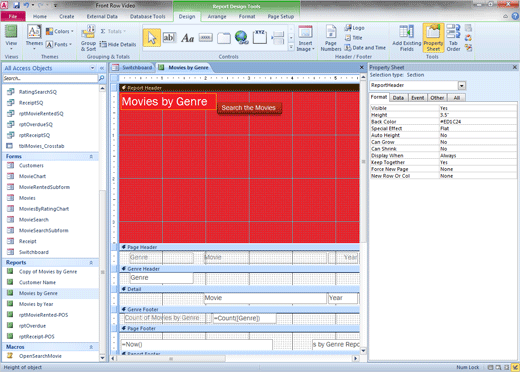
Task: Open the Movies by Year report
Action: (36, 304)
